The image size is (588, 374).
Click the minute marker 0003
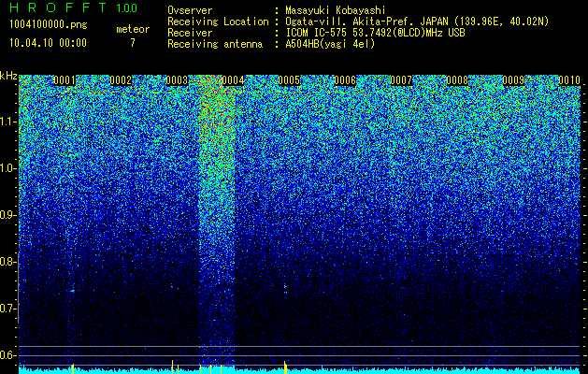coord(177,80)
